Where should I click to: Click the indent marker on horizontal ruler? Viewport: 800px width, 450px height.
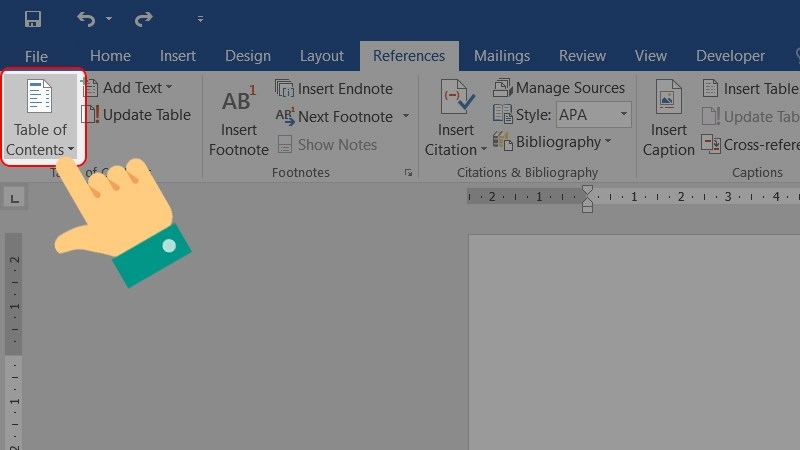587,198
